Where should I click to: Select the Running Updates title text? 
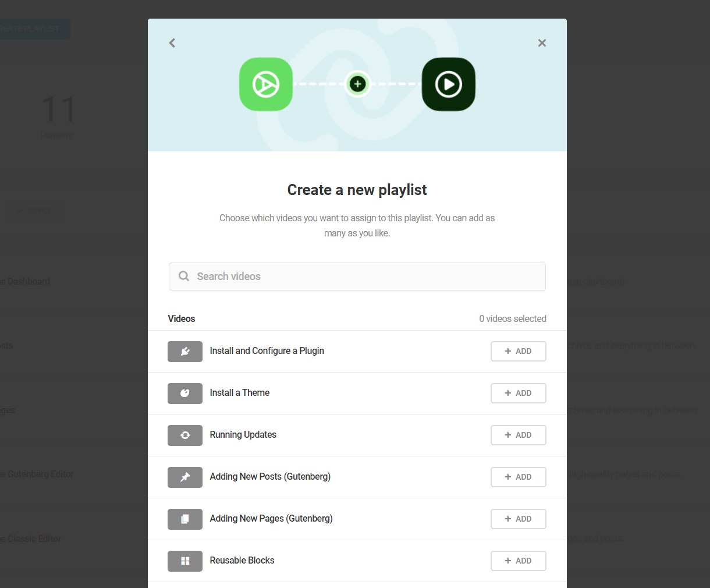[x=243, y=434]
